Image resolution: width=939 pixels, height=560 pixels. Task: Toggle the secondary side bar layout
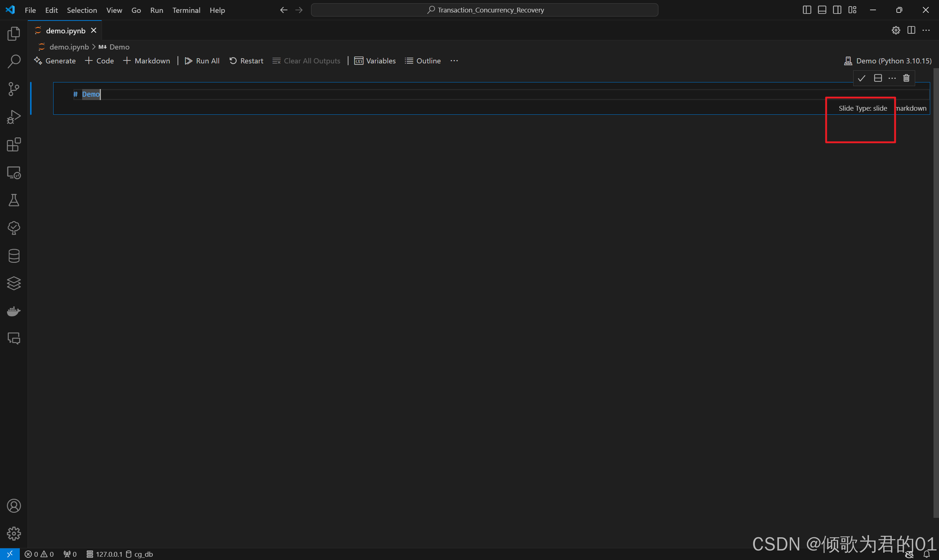[837, 10]
